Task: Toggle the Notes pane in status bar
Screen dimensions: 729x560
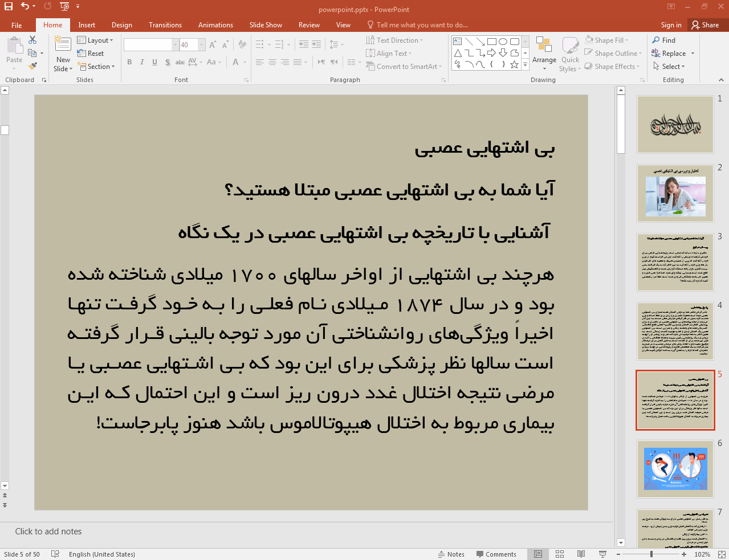Action: pos(451,554)
